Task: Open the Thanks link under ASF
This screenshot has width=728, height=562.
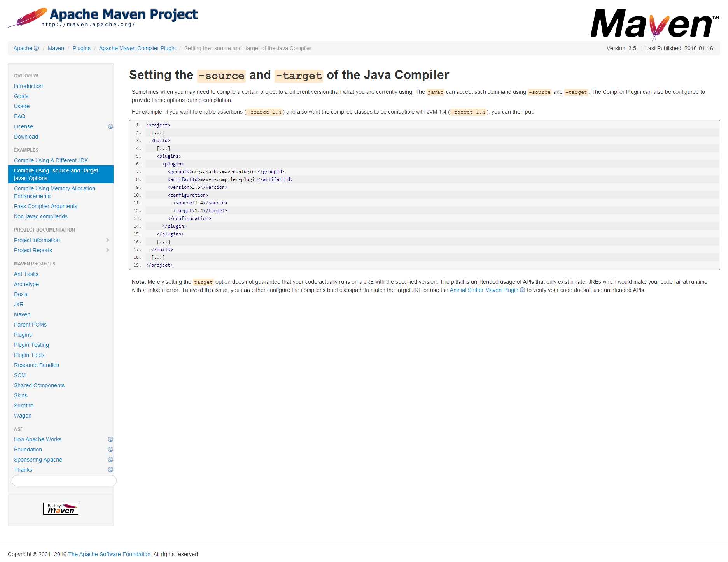Action: 23,470
